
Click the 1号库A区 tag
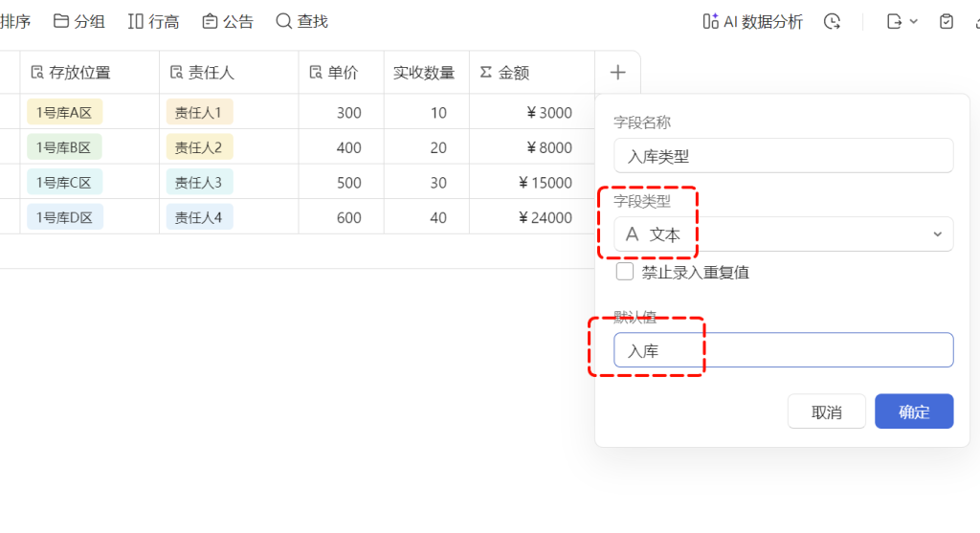pos(64,113)
